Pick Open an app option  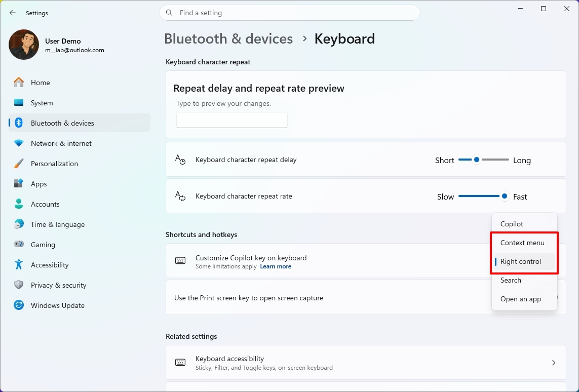point(524,299)
